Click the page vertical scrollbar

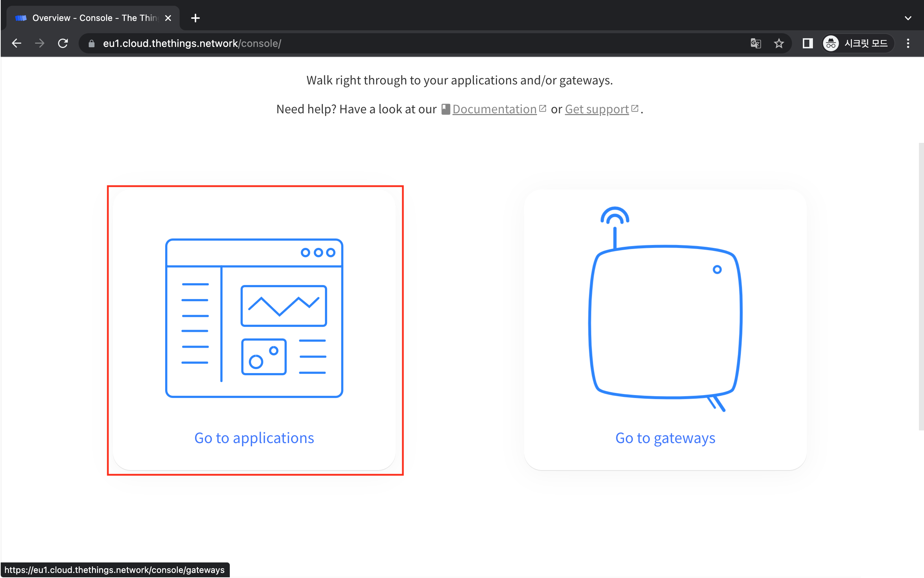(921, 287)
